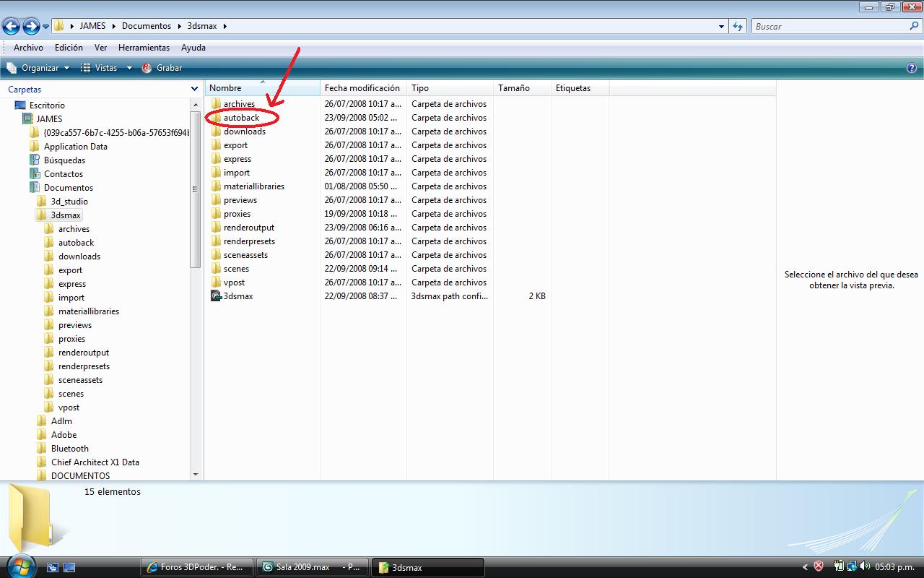The height and width of the screenshot is (578, 924).
Task: Select the materiallibraries folder icon in file list
Action: pos(216,186)
